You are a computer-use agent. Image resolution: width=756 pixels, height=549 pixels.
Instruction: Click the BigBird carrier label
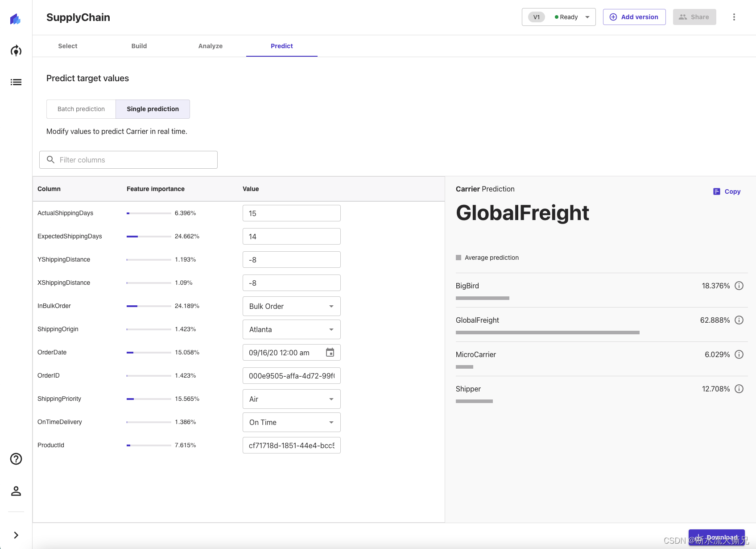click(467, 286)
